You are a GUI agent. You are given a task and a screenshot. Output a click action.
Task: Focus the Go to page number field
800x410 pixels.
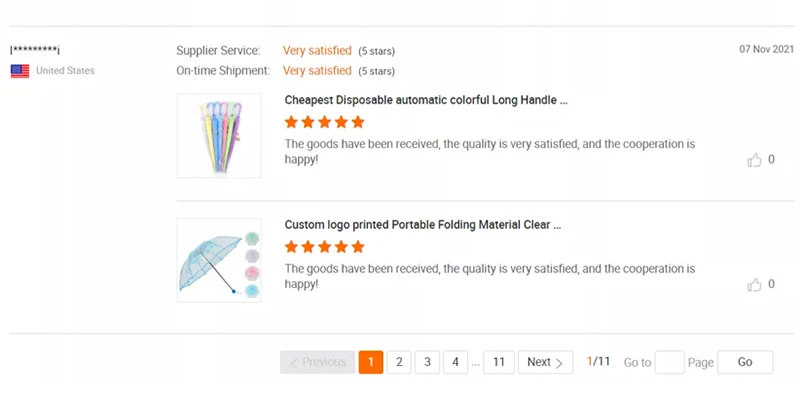[669, 362]
